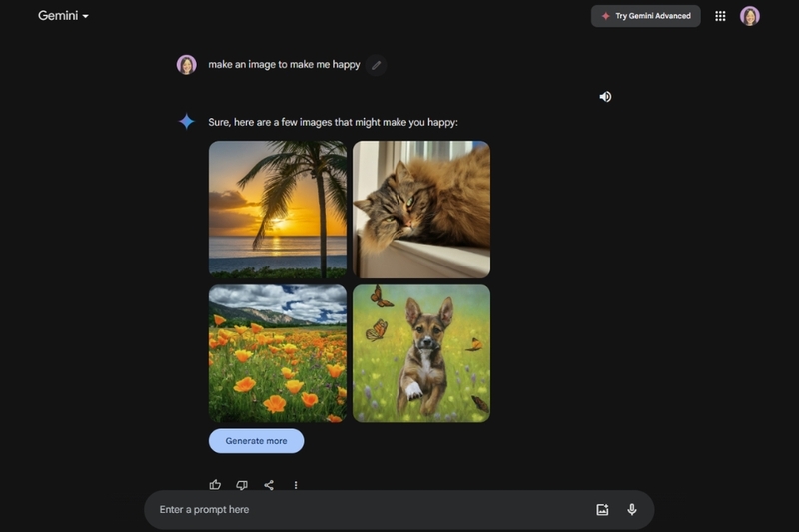
Task: Click Try Gemini Advanced button
Action: 645,16
